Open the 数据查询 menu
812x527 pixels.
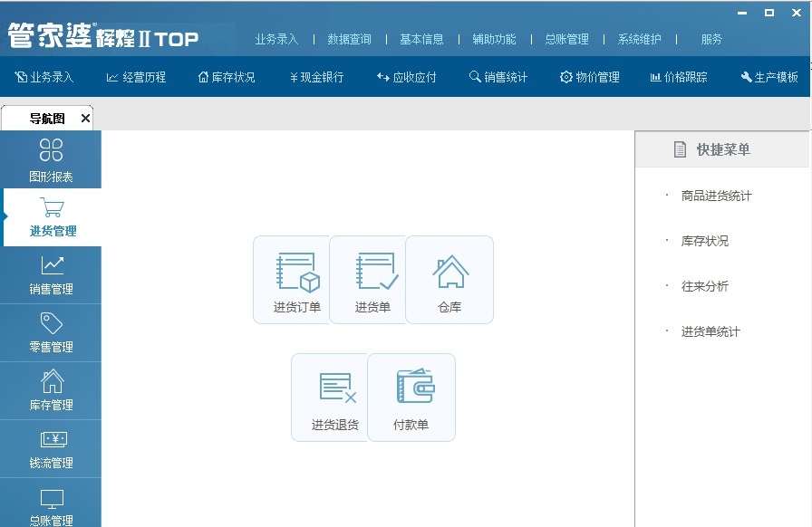(x=348, y=39)
